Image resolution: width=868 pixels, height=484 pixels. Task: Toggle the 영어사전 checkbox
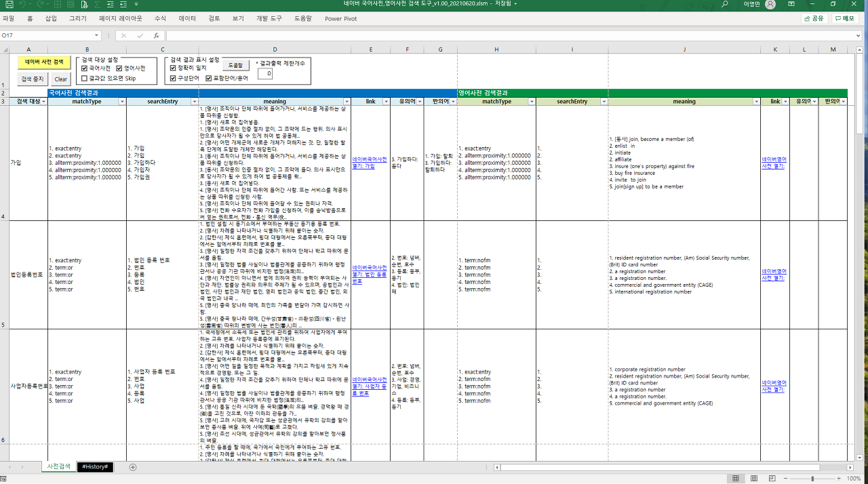119,68
